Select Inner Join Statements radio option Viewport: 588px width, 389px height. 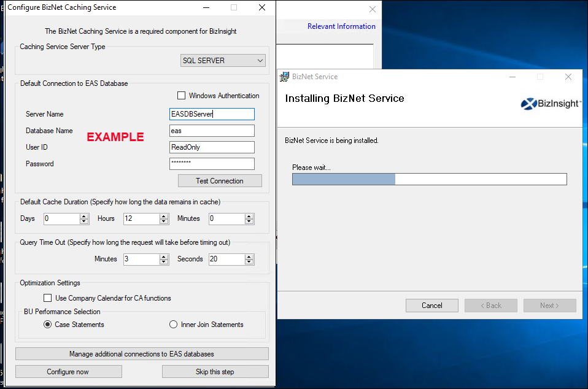[x=173, y=325]
